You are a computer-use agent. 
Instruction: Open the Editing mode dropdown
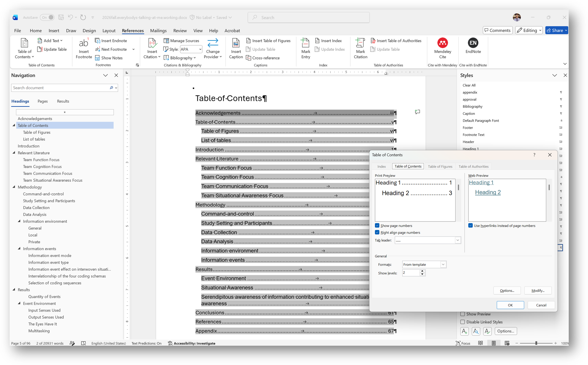pyautogui.click(x=529, y=30)
